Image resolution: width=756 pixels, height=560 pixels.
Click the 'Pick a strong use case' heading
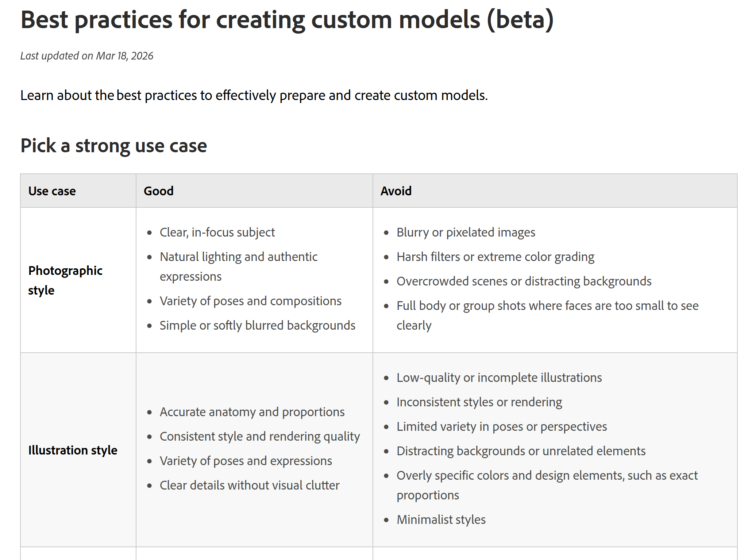coord(113,146)
